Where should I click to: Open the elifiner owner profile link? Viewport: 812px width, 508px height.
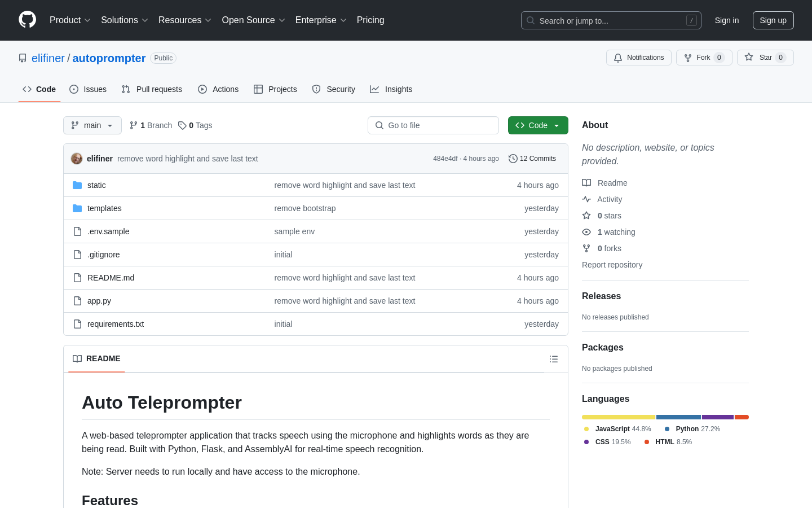tap(48, 58)
